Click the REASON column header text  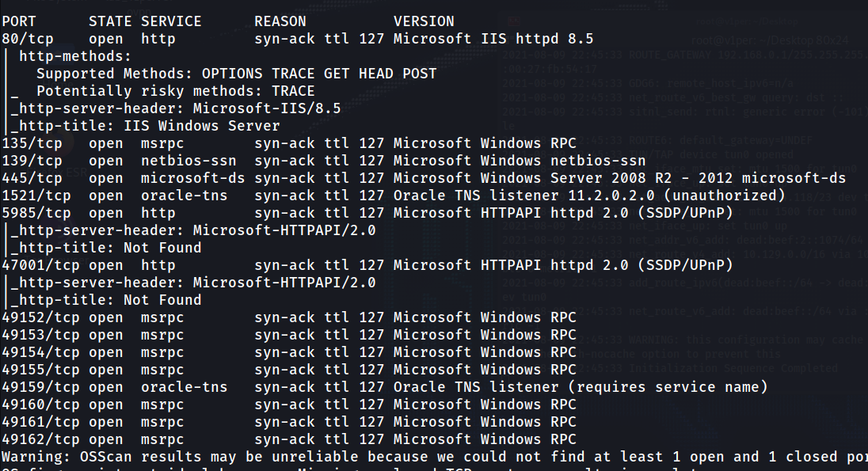(x=280, y=21)
